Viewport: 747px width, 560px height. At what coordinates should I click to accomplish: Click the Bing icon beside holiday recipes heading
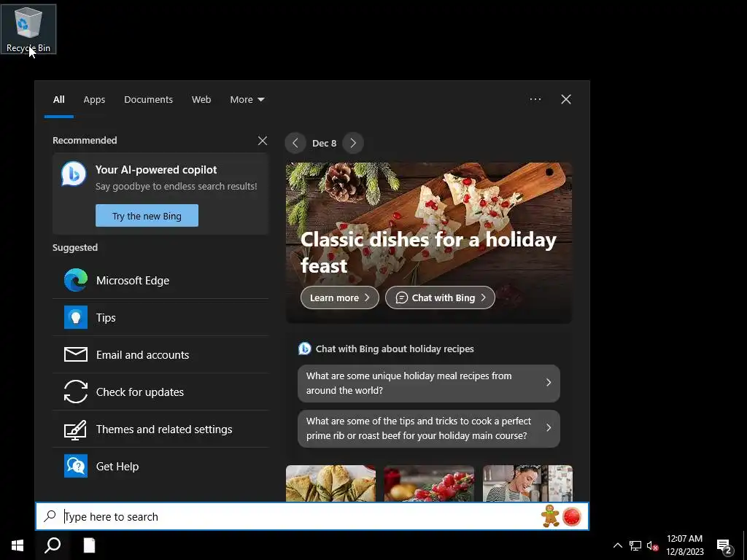click(304, 349)
